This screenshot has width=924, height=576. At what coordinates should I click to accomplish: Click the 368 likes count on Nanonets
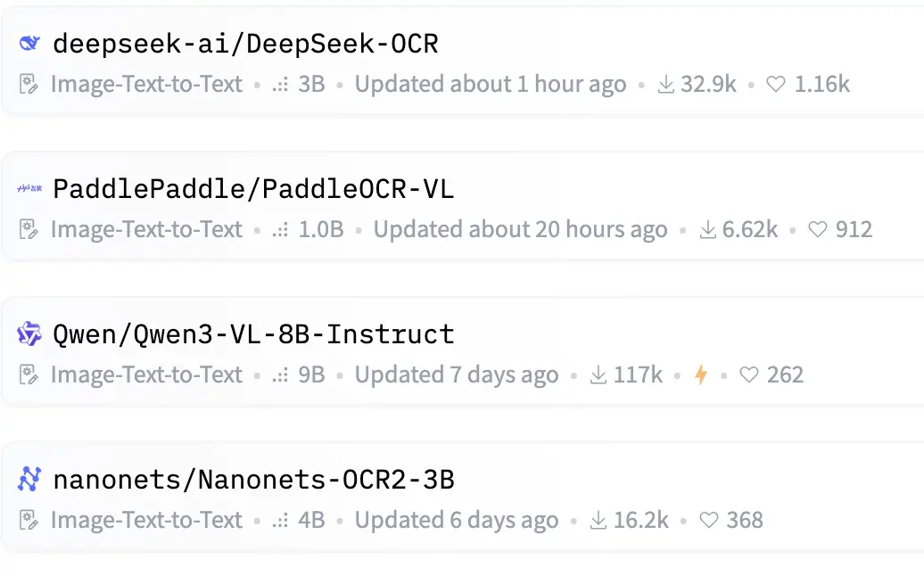[745, 521]
